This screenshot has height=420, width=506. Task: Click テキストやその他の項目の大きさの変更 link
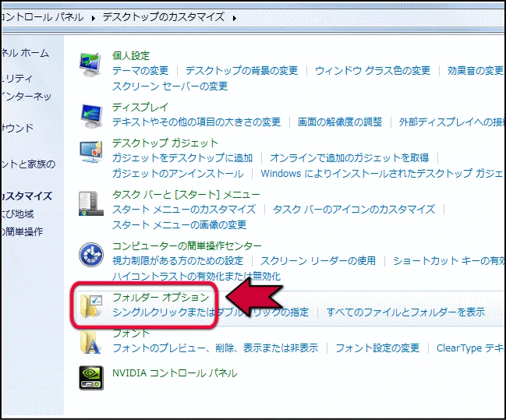pos(196,122)
